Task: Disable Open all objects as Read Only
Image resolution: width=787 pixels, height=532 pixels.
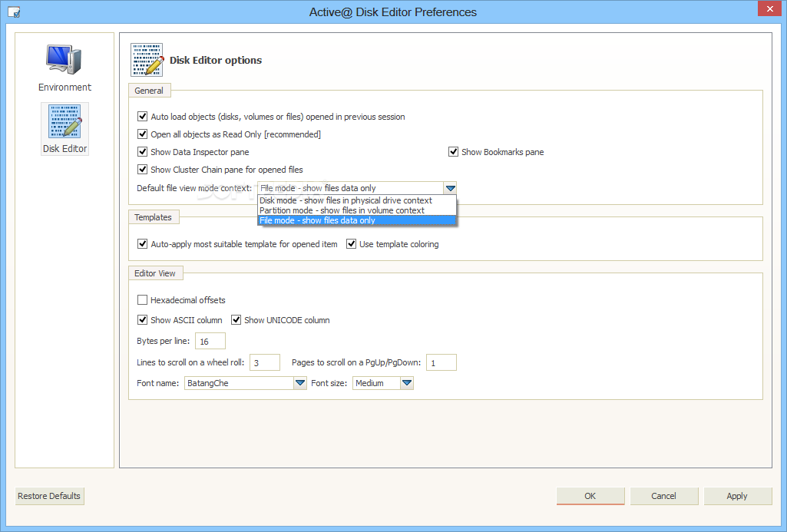Action: (142, 134)
